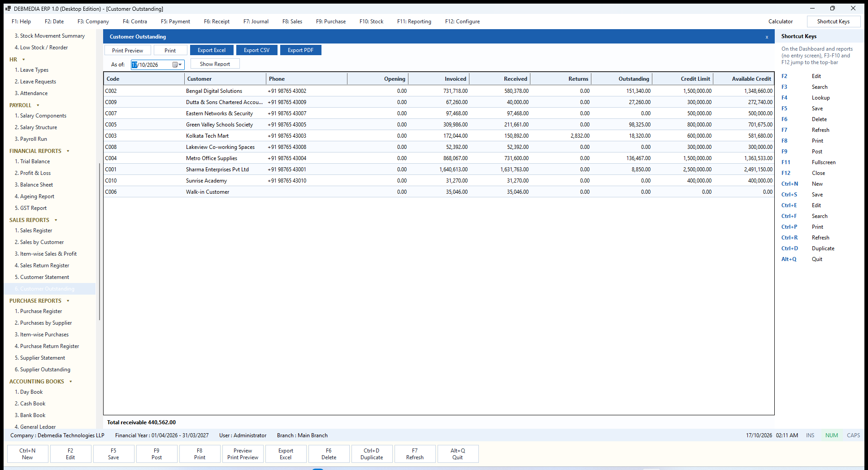This screenshot has height=470, width=868.
Task: Select the Bengal Digital Solutions row
Action: 438,91
